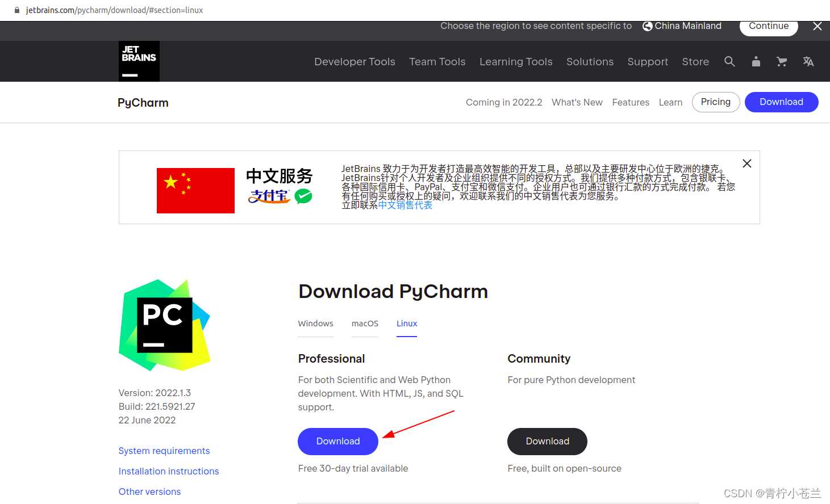Click the text Build: 221.5921.27
This screenshot has width=830, height=504.
[x=157, y=406]
